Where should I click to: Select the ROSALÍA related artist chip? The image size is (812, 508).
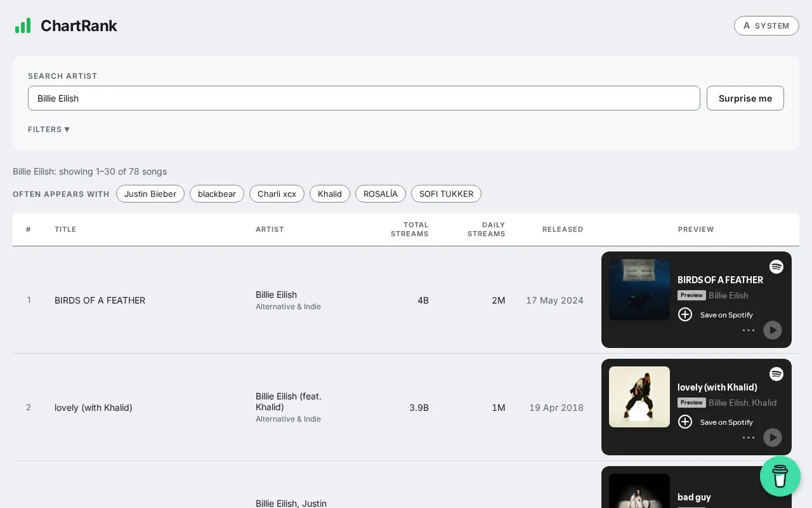381,194
